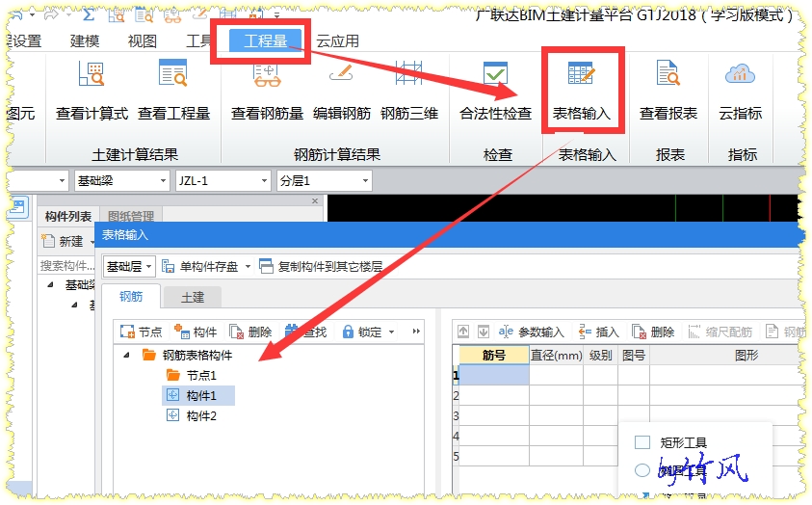Click the 查找 button in rebar tree toolbar
The width and height of the screenshot is (812, 505).
pyautogui.click(x=306, y=332)
